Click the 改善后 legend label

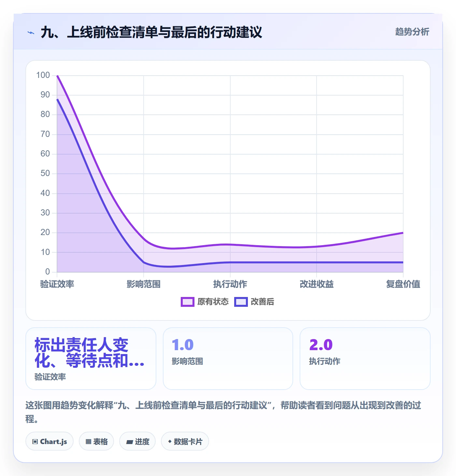click(262, 302)
